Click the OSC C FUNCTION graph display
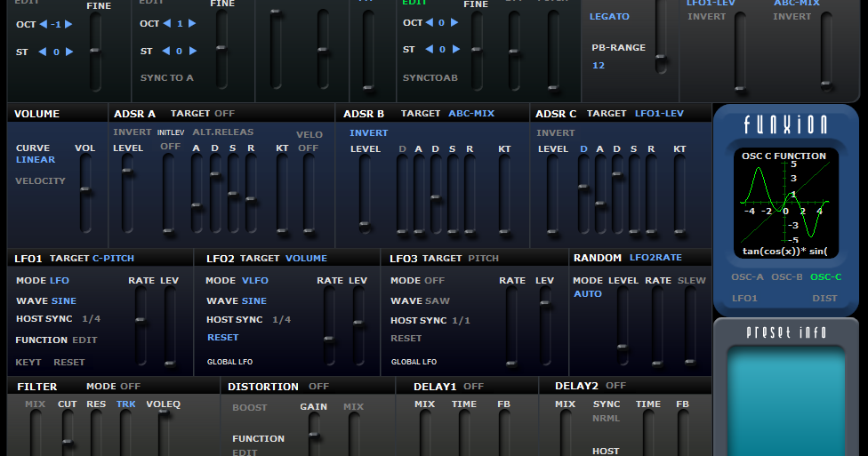 785,203
